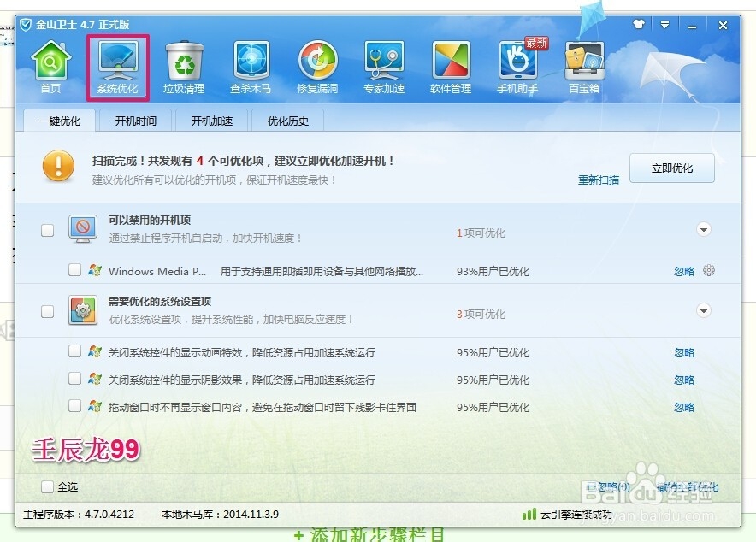Select the 系统优化 system optimization icon
The height and width of the screenshot is (542, 756).
point(116,64)
